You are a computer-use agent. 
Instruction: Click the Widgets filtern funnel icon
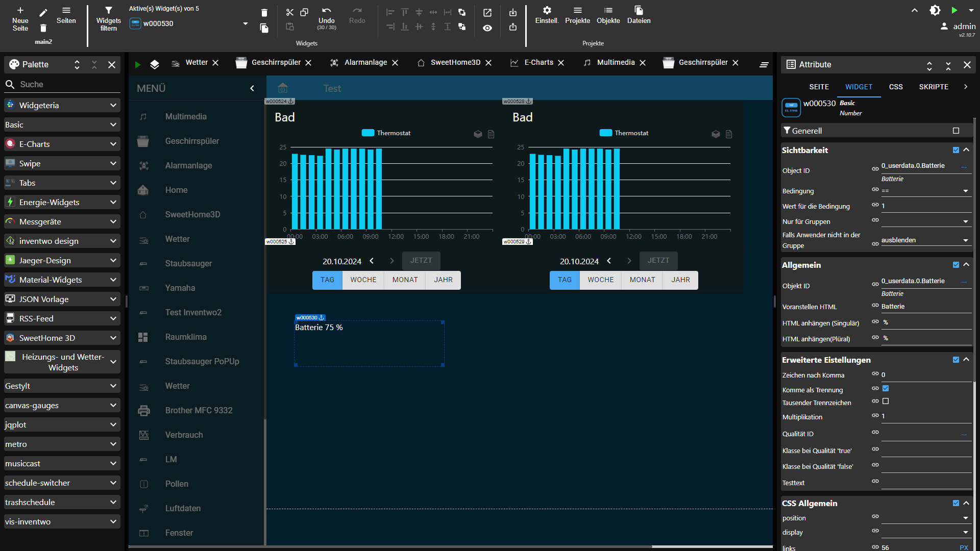[x=108, y=10]
